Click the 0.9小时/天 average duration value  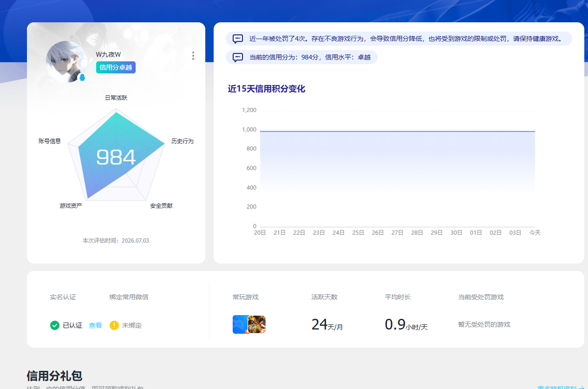click(406, 325)
